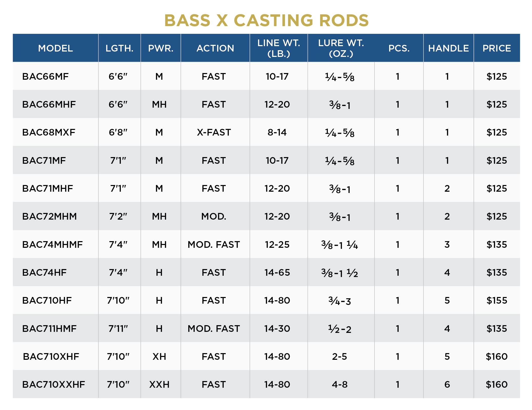Screen dimensions: 532x410
Task: Click the LGTH. column header
Action: pos(120,48)
